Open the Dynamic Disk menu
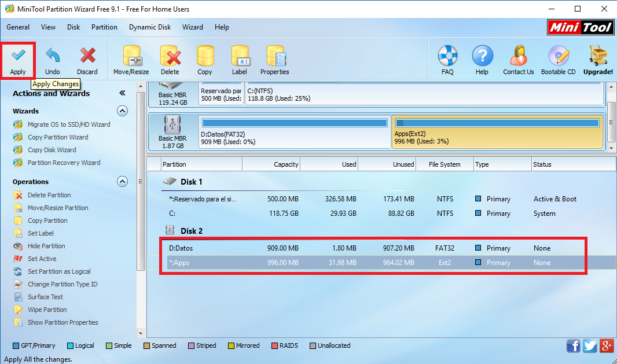617x364 pixels. (150, 27)
